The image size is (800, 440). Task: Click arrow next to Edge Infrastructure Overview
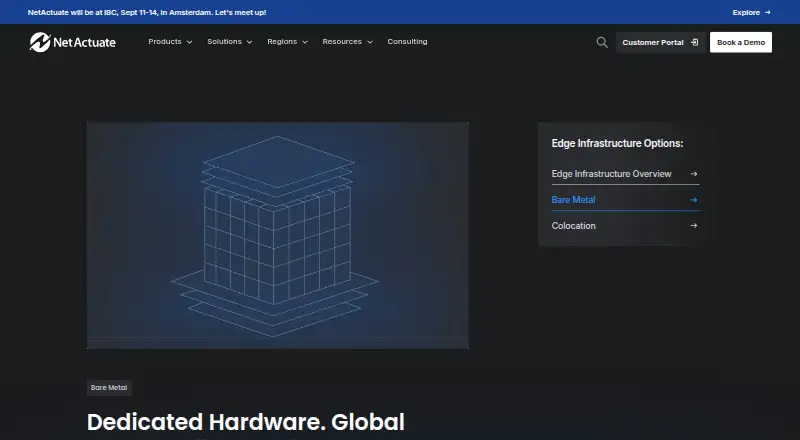[x=693, y=174]
